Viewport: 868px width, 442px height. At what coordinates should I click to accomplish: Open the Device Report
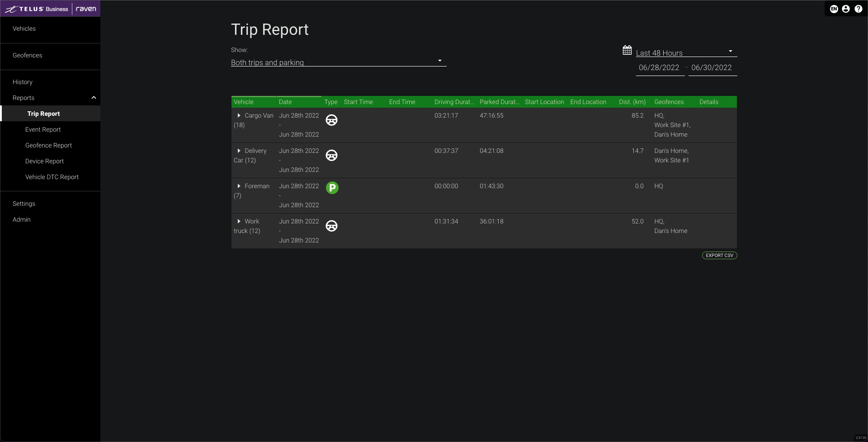click(44, 161)
